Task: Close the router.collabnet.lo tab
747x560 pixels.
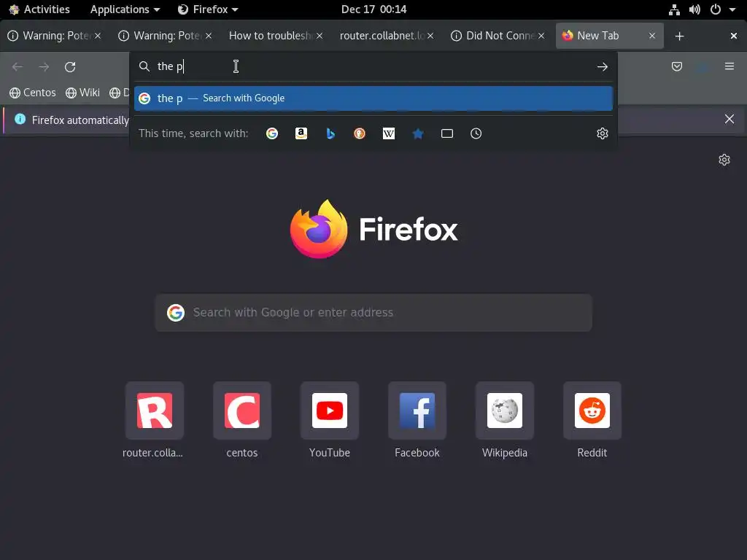Action: (x=430, y=36)
